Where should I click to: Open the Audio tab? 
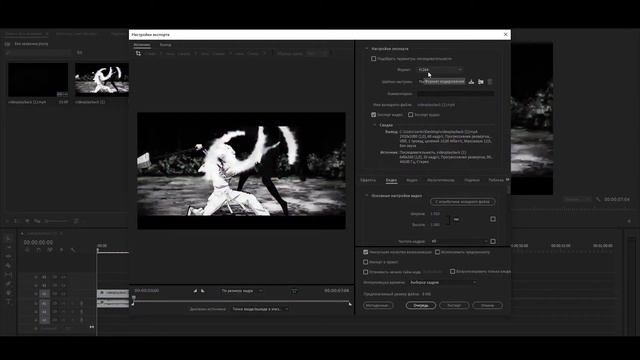tap(412, 180)
